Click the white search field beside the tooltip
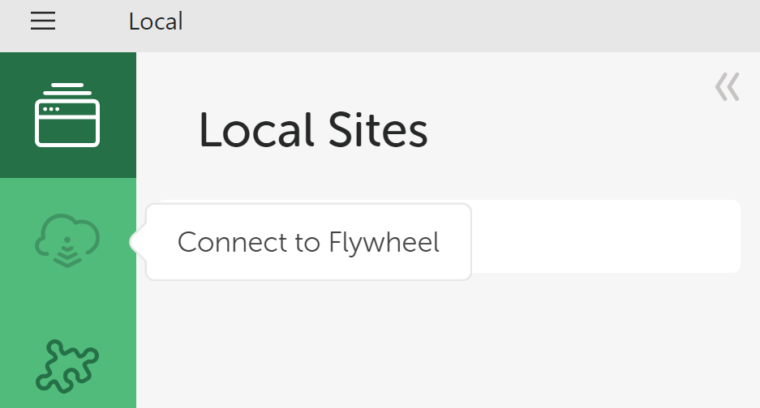 point(606,236)
